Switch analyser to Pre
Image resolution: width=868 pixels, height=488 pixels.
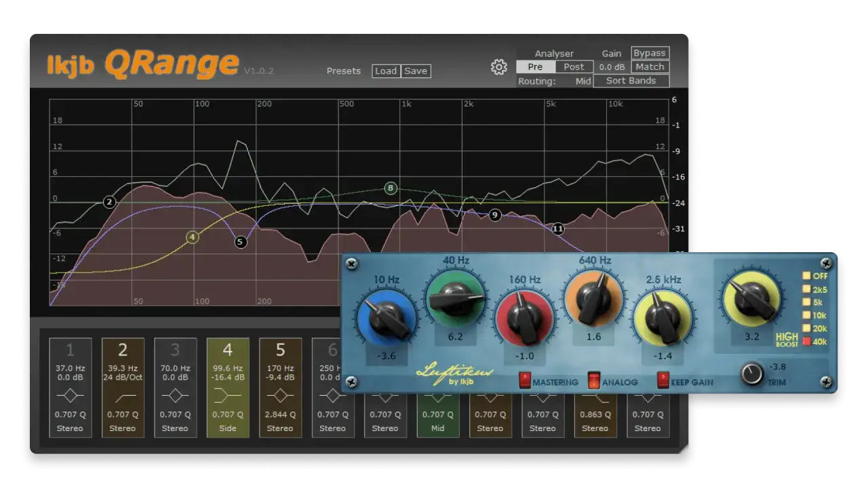(535, 66)
